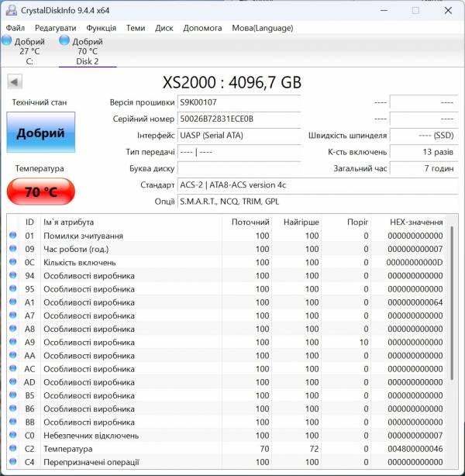465x476 pixels.
Task: Select the Небезпечних відключень attribute name
Action: 91,436
